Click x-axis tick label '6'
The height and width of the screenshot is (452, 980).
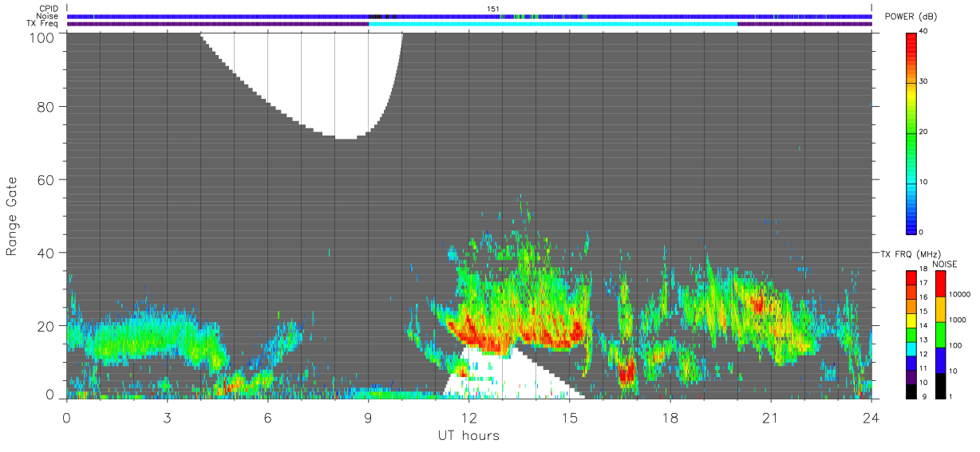(267, 417)
